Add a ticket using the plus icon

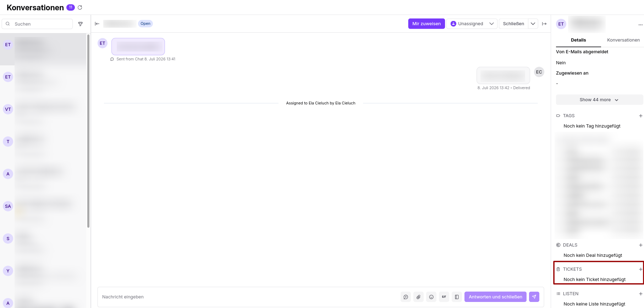[x=640, y=269]
